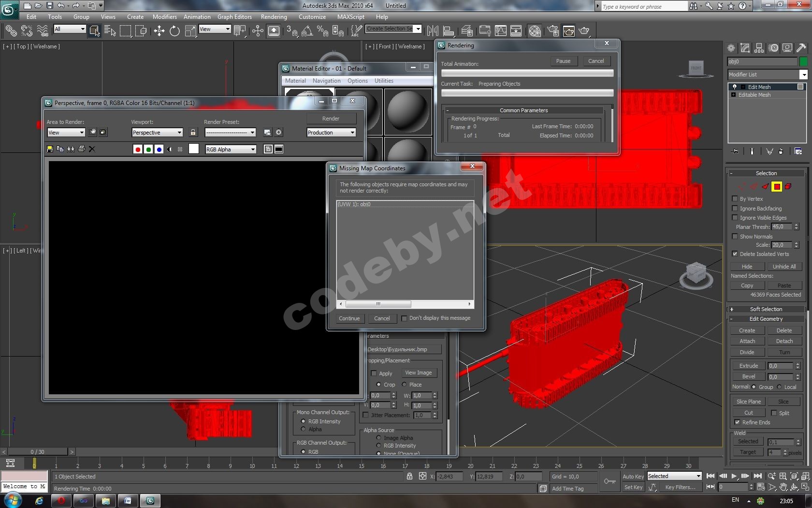Click Key Mode toggle near time controls
The width and height of the screenshot is (812, 508).
coord(710,487)
